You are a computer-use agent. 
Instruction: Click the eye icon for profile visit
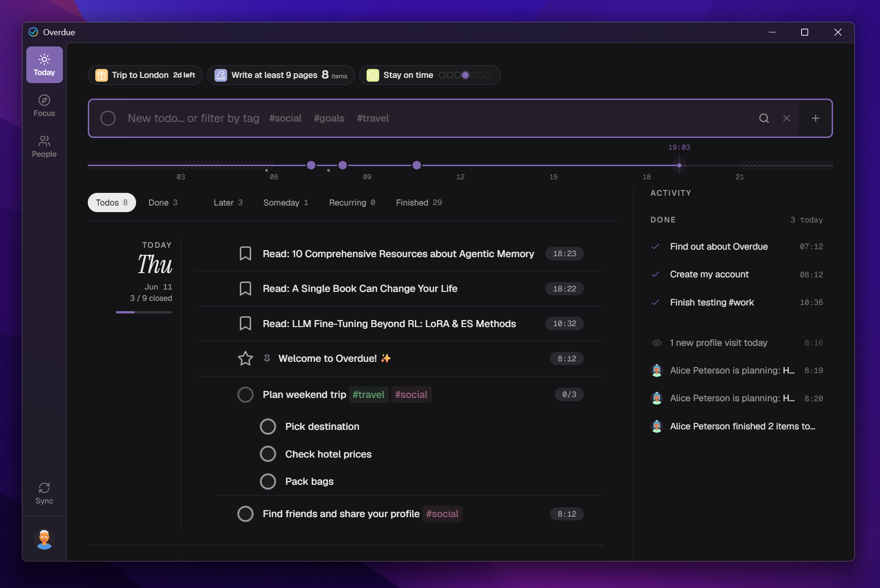point(657,343)
